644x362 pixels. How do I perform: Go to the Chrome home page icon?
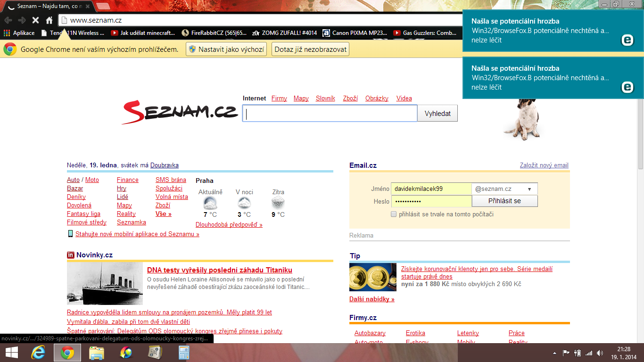(49, 20)
